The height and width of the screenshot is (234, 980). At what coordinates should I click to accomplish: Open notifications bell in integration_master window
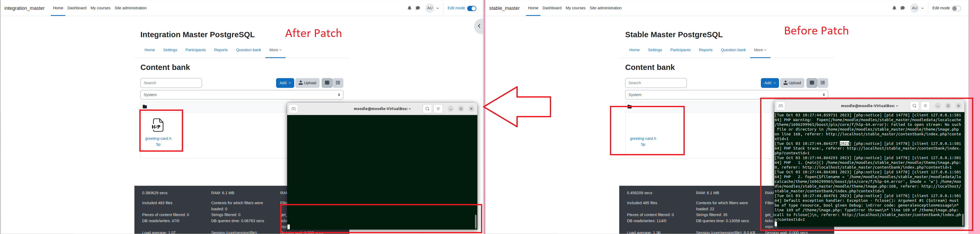pos(409,8)
